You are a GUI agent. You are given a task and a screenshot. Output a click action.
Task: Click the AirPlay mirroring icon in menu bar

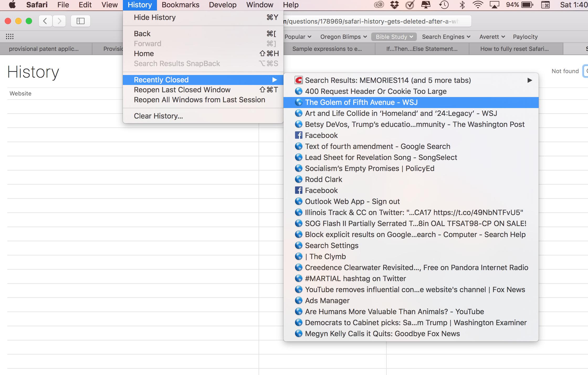493,6
